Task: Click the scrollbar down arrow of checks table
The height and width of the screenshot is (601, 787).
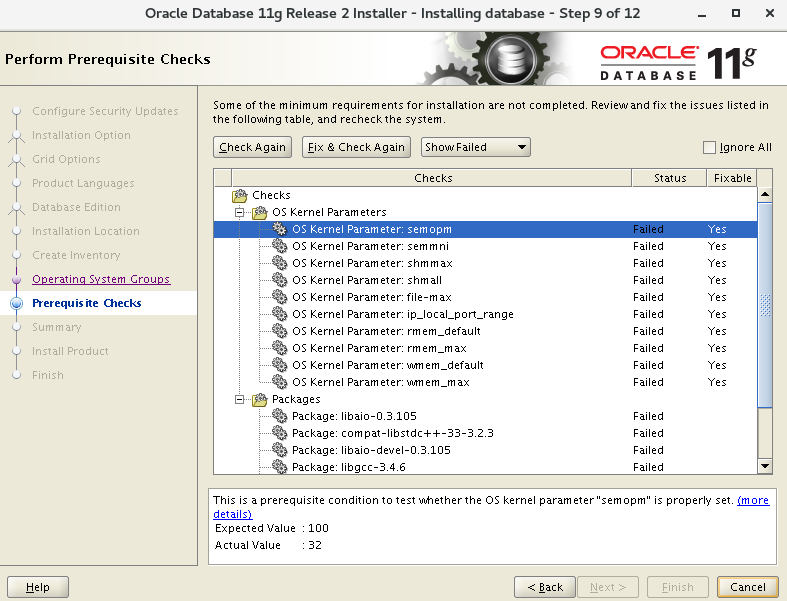Action: [765, 466]
